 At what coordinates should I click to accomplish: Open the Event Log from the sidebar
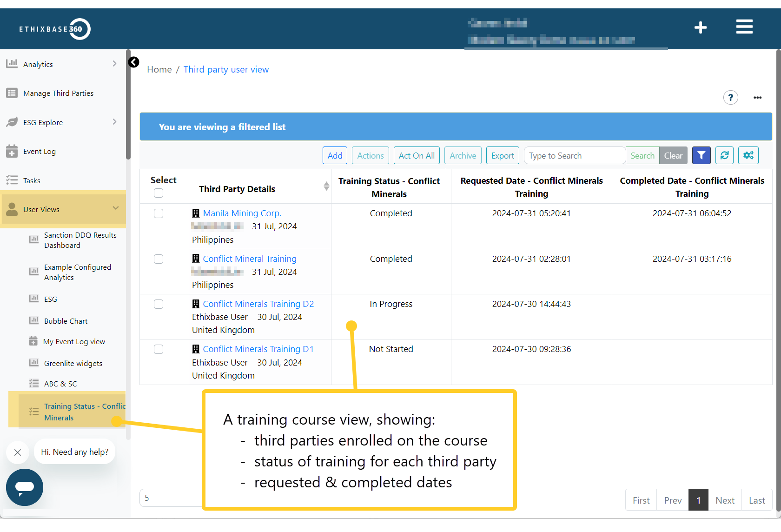click(x=12, y=151)
